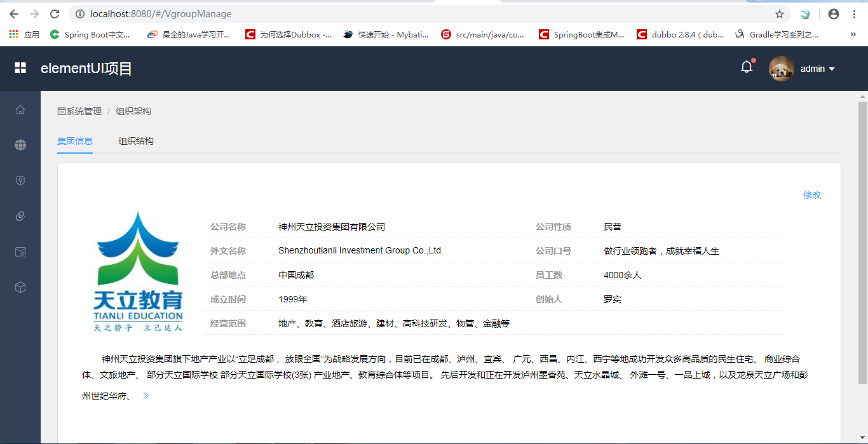Click the shield icon in sidebar
868x444 pixels.
coord(20,181)
